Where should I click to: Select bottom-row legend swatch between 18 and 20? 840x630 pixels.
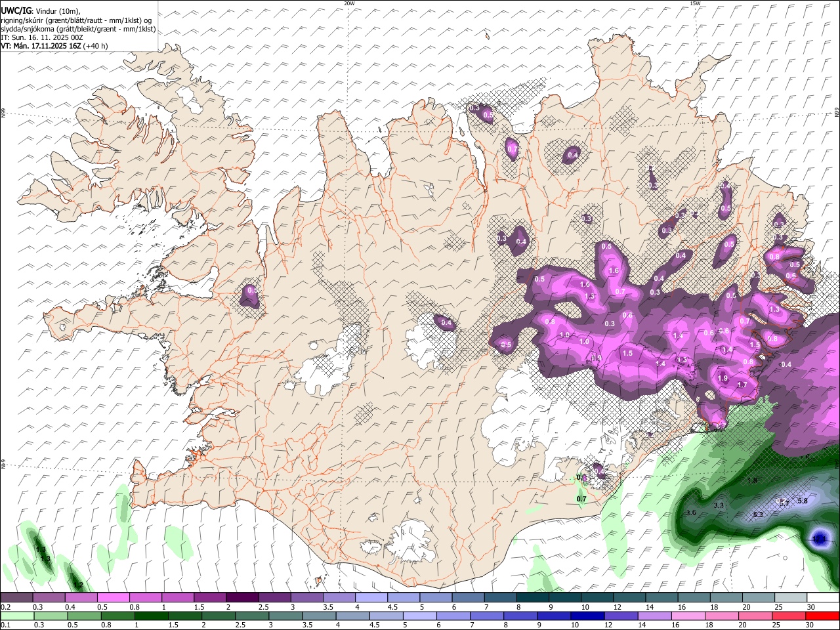[x=722, y=616]
